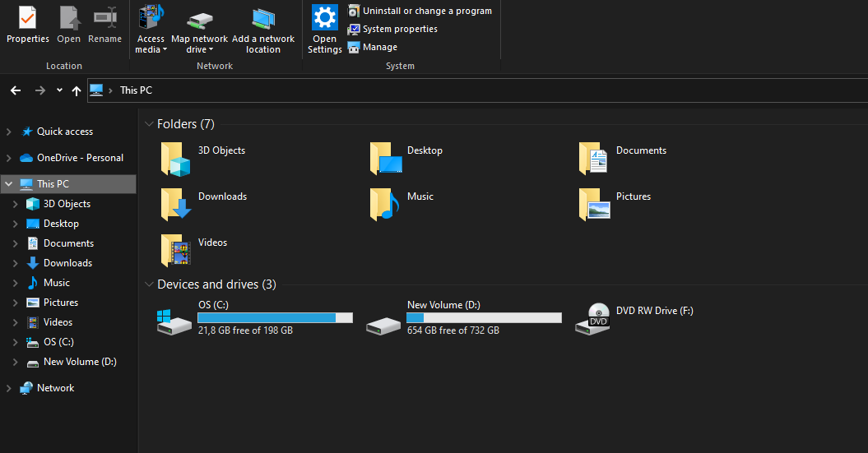Select the Videos folder icon
Viewport: 868px width, 453px height.
(x=175, y=251)
